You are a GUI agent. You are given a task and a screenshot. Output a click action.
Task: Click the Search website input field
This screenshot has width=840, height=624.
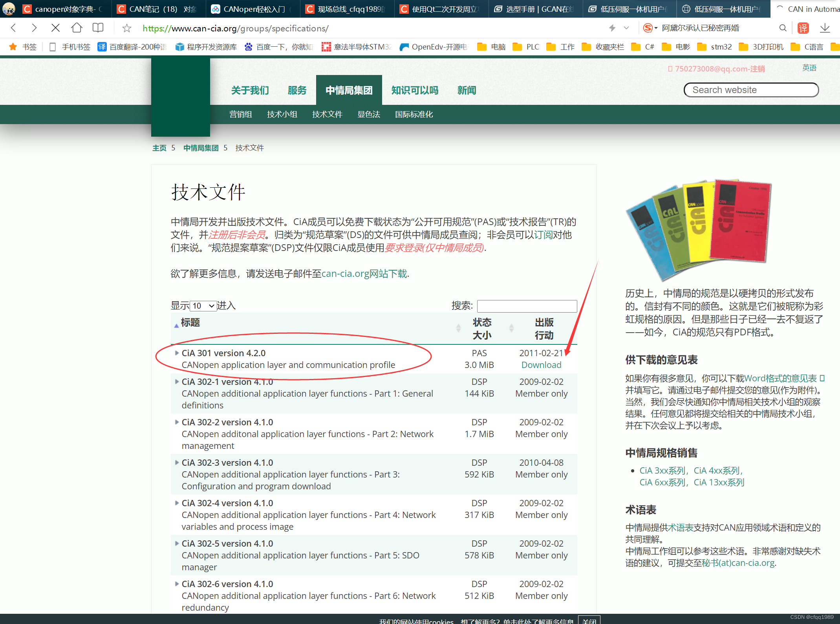tap(750, 90)
